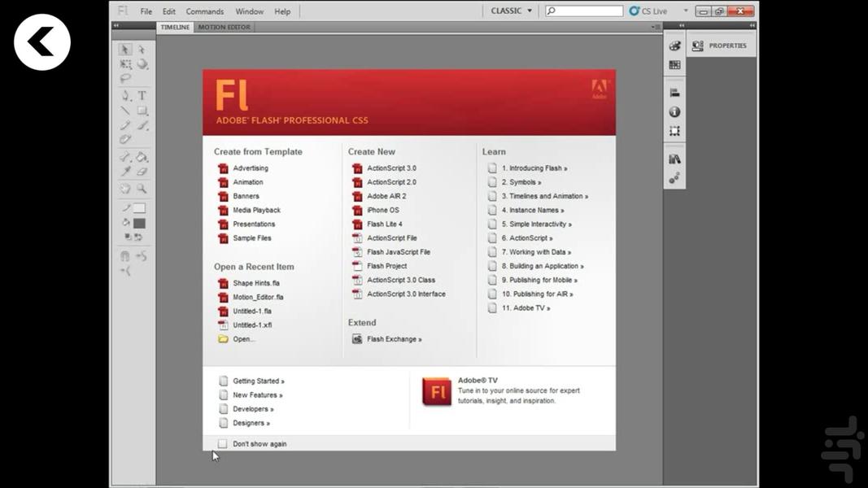This screenshot has height=488, width=868.
Task: Select the 3D Rotation tool
Action: pos(142,64)
